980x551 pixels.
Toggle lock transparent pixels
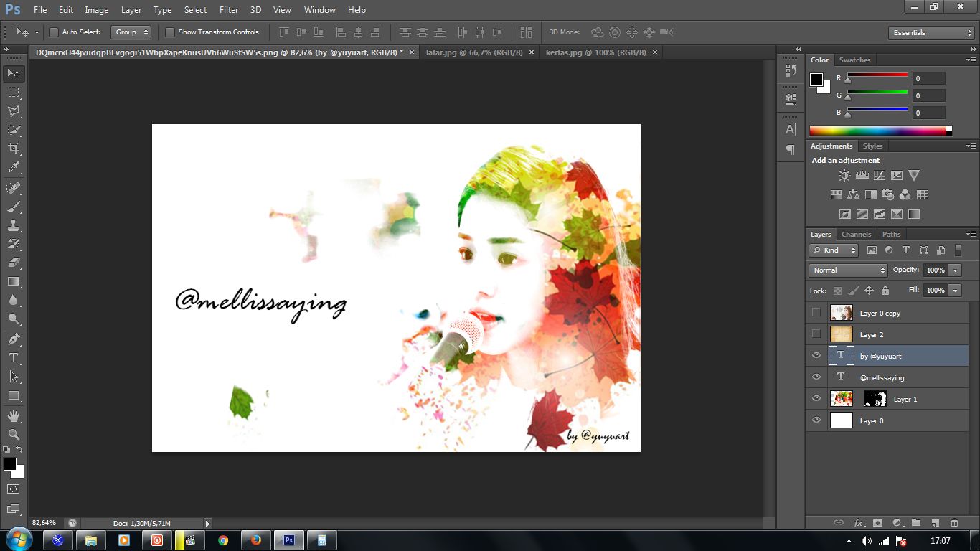[837, 291]
